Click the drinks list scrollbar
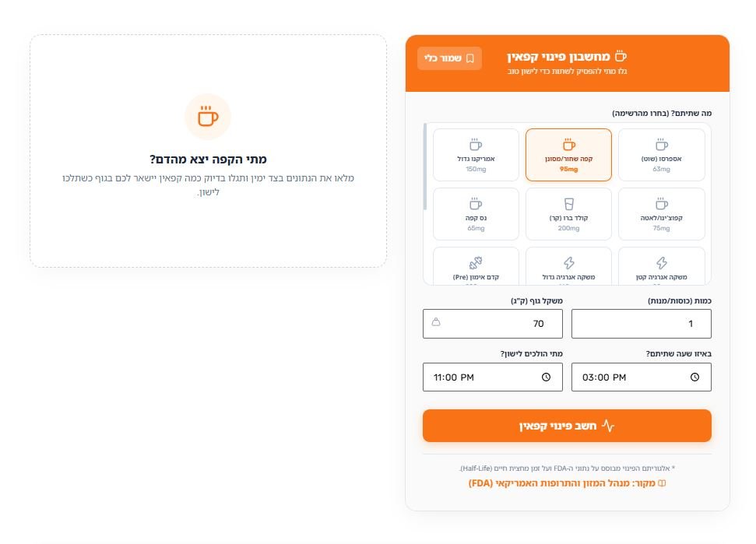Image resolution: width=756 pixels, height=544 pixels. pyautogui.click(x=425, y=167)
